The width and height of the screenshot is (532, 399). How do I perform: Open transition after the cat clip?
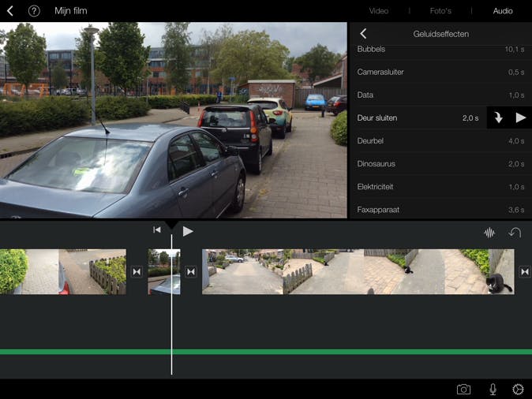(x=525, y=271)
